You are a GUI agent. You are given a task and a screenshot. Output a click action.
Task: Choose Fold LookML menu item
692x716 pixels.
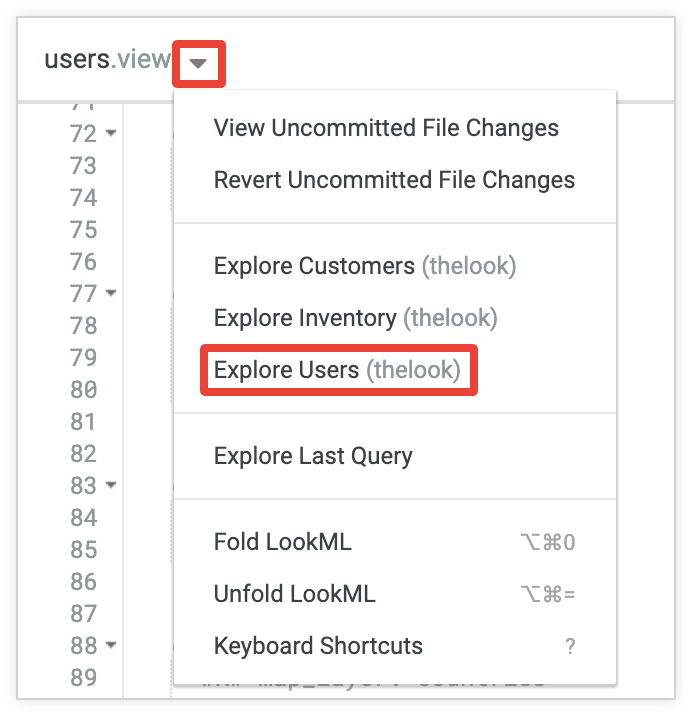pyautogui.click(x=283, y=542)
